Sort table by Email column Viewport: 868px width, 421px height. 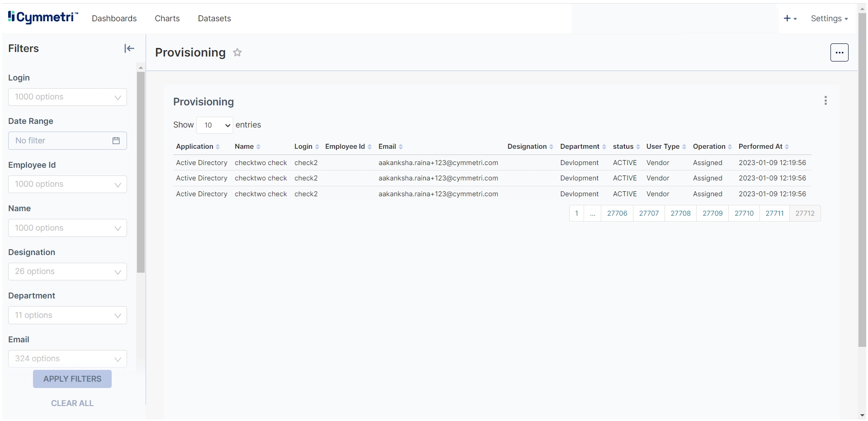pyautogui.click(x=391, y=147)
